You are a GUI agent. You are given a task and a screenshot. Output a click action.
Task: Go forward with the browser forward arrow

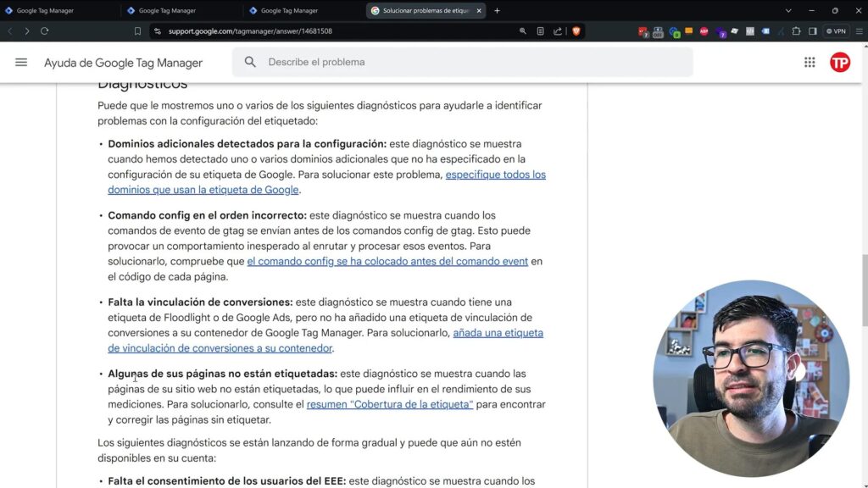pyautogui.click(x=26, y=31)
